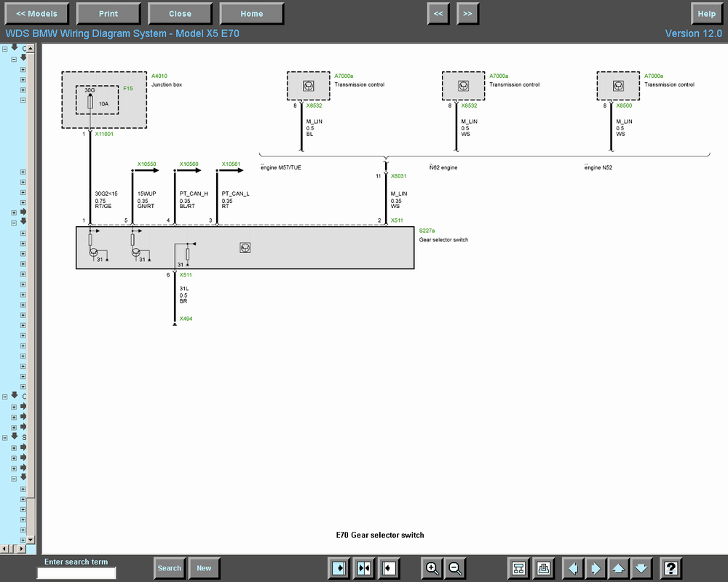728x582 pixels.
Task: Click tree panel scroll down arrow
Action: point(31,540)
